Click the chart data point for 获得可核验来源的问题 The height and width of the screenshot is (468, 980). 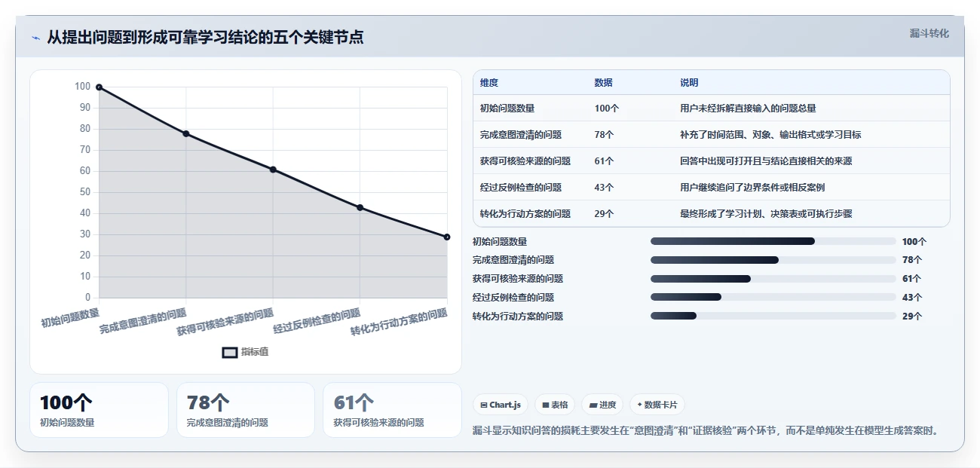[x=273, y=170]
